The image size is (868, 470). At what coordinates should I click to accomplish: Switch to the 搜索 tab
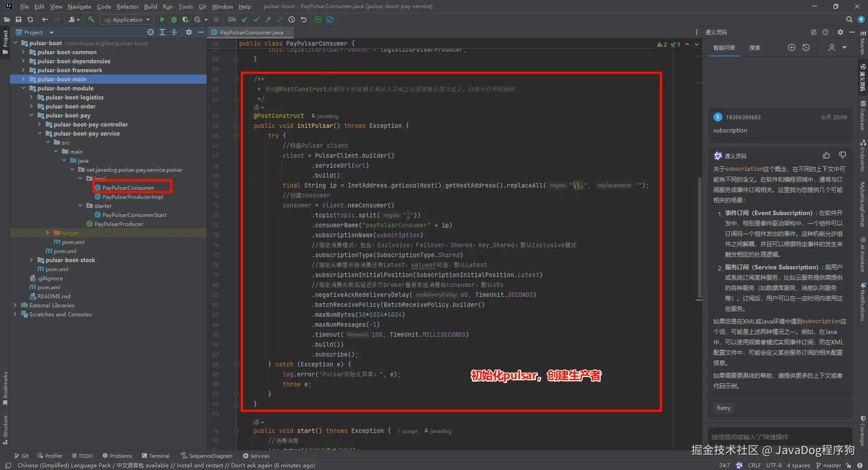point(755,47)
